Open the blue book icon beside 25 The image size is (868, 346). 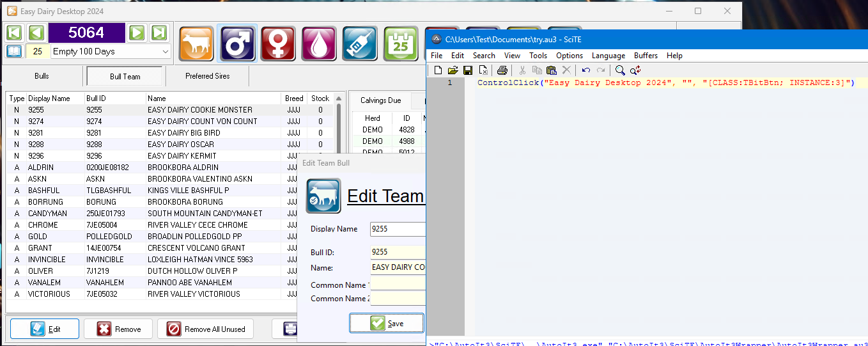pyautogui.click(x=14, y=51)
